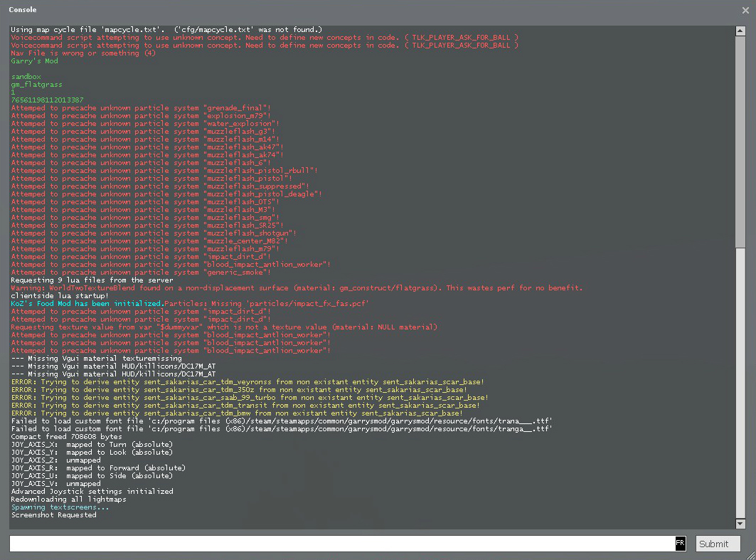Click 'Redownloading all lightmaps' line
Screen dimensions: 756x560
tap(68, 500)
